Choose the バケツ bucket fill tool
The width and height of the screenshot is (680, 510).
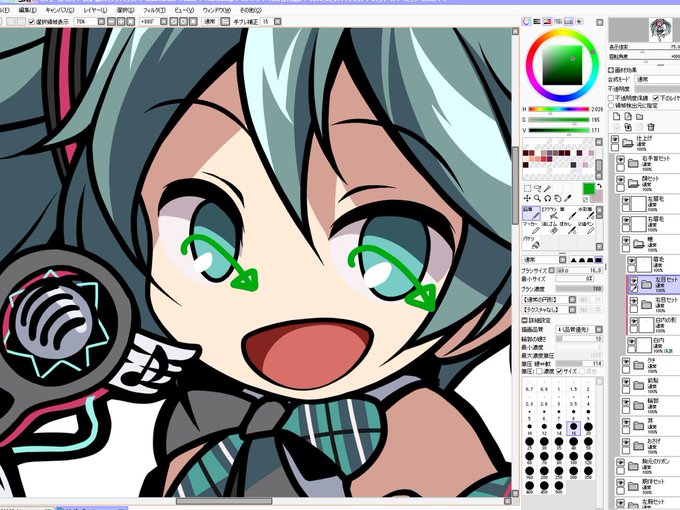tap(531, 242)
